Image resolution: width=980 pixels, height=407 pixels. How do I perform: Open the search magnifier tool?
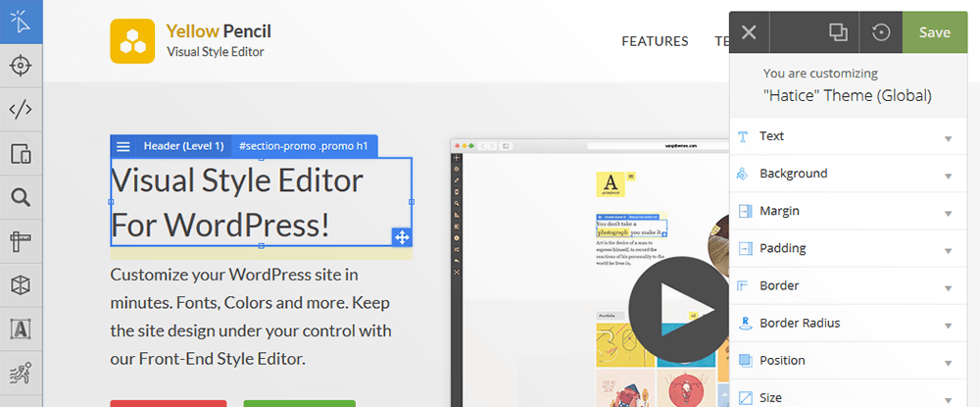pyautogui.click(x=21, y=197)
